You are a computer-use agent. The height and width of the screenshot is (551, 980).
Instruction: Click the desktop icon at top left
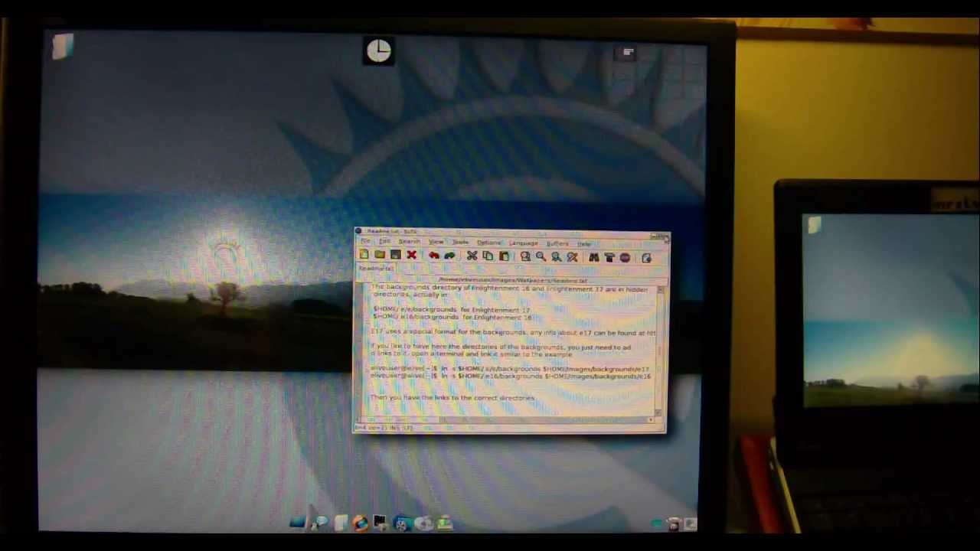pyautogui.click(x=63, y=46)
